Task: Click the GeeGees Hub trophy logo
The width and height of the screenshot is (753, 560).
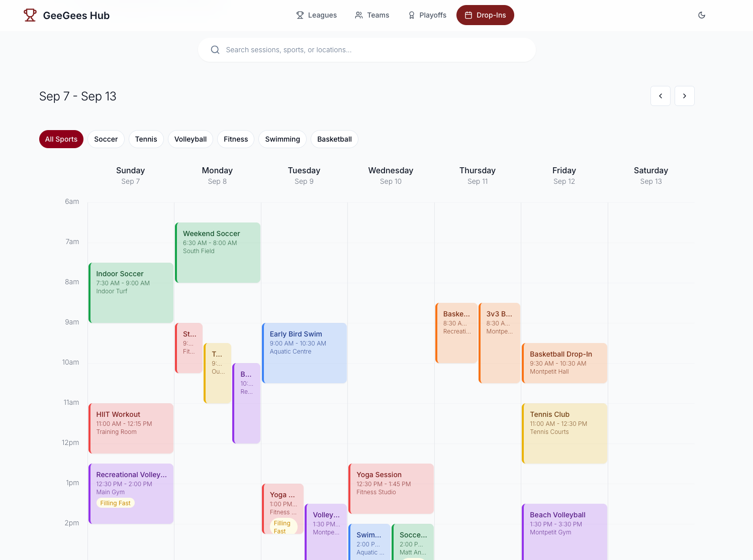Action: tap(30, 15)
